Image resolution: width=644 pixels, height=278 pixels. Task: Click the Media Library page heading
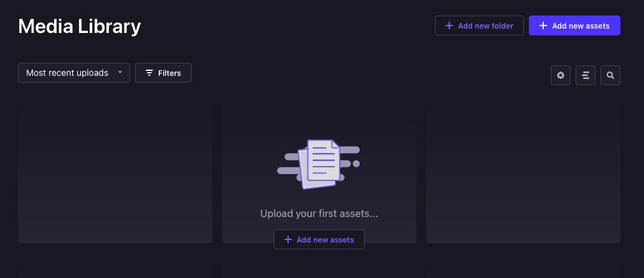pyautogui.click(x=80, y=26)
